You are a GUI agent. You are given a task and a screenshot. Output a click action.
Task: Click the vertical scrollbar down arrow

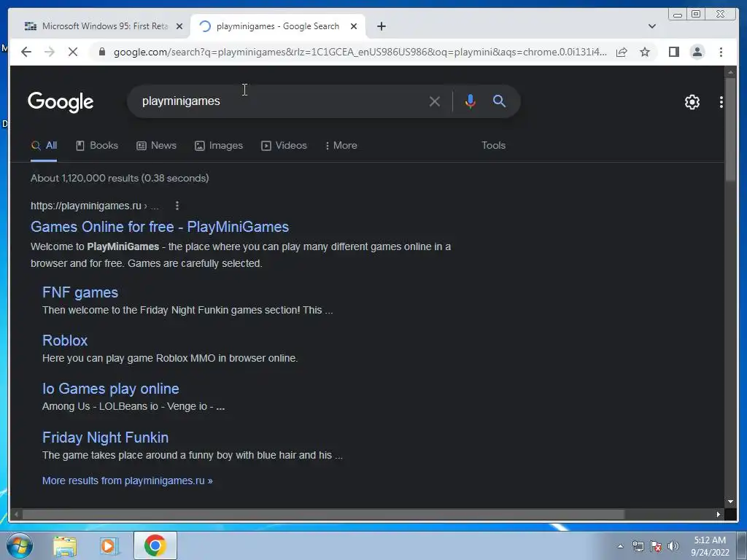pos(730,502)
